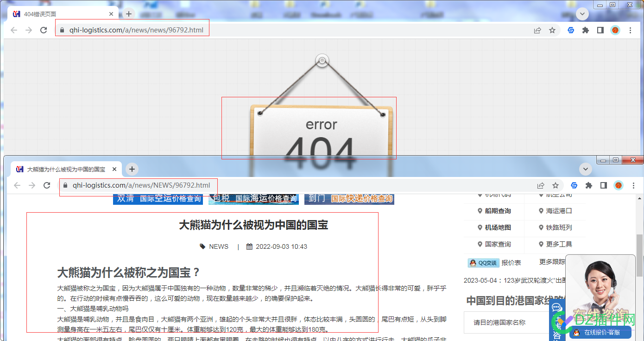This screenshot has height=341, width=644.
Task: Open the 报价表 link
Action: (511, 263)
